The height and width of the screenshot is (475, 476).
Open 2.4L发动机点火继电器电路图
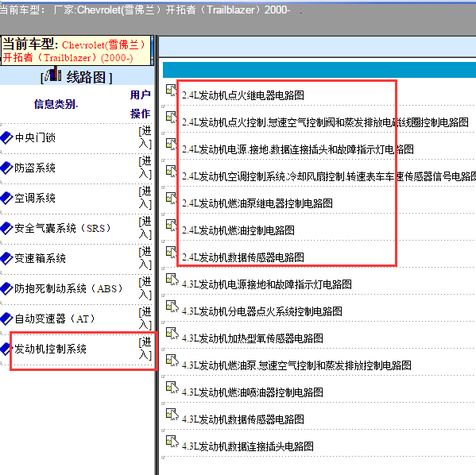tap(243, 95)
